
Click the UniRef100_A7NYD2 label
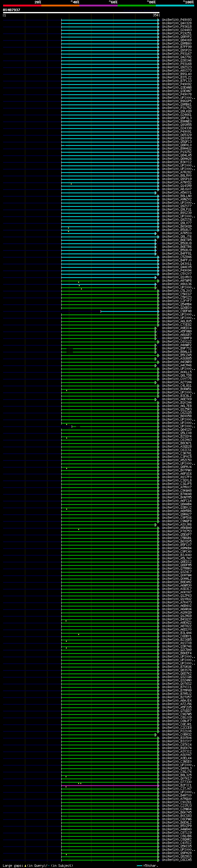coord(177,182)
